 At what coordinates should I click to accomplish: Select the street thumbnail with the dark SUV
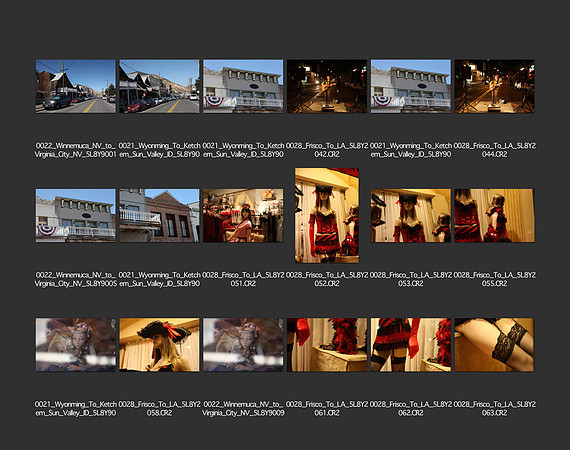76,87
